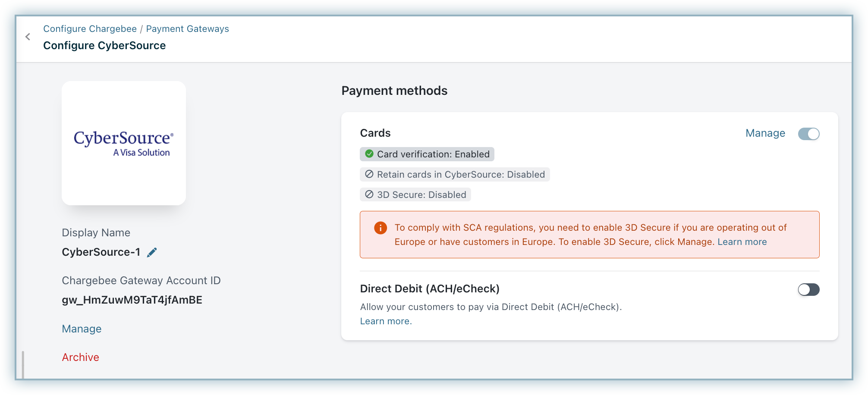Edit display name with pencil icon
Viewport: 868px width, 395px height.
152,252
